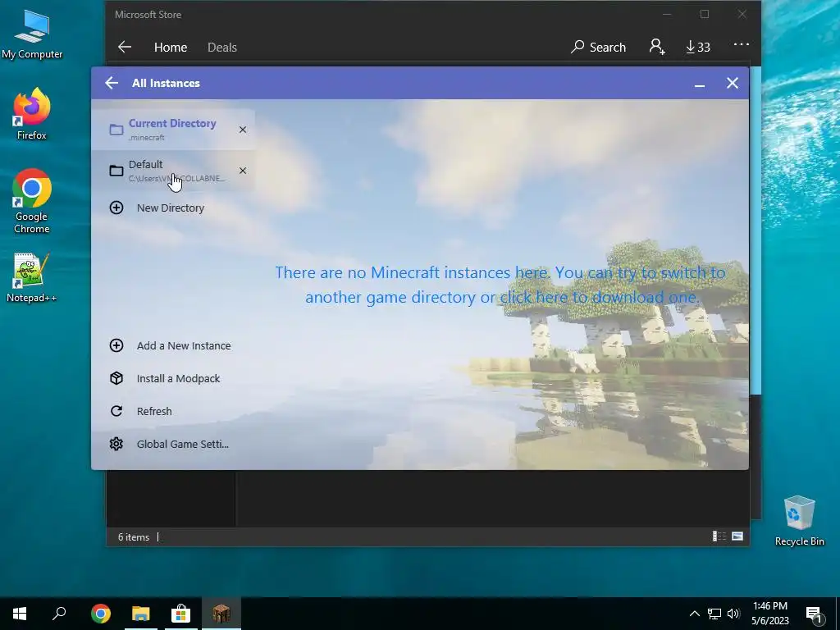Remove the Current Directory entry
The image size is (840, 630).
point(243,130)
